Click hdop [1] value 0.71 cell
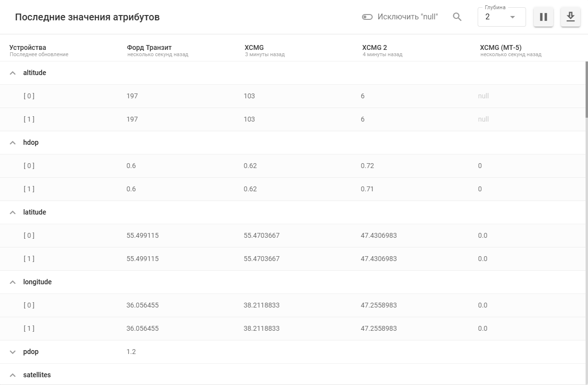Screen dimensions: 588x385 (x=367, y=189)
